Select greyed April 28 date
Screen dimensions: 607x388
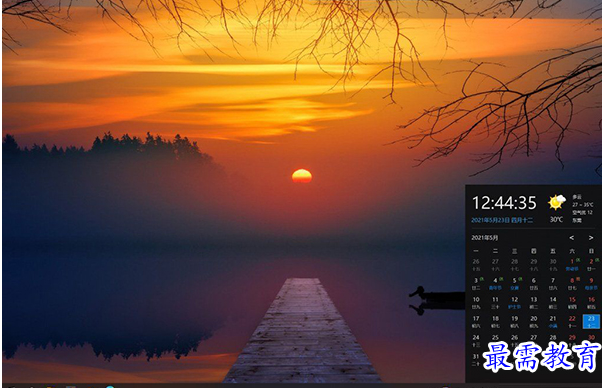pos(514,264)
